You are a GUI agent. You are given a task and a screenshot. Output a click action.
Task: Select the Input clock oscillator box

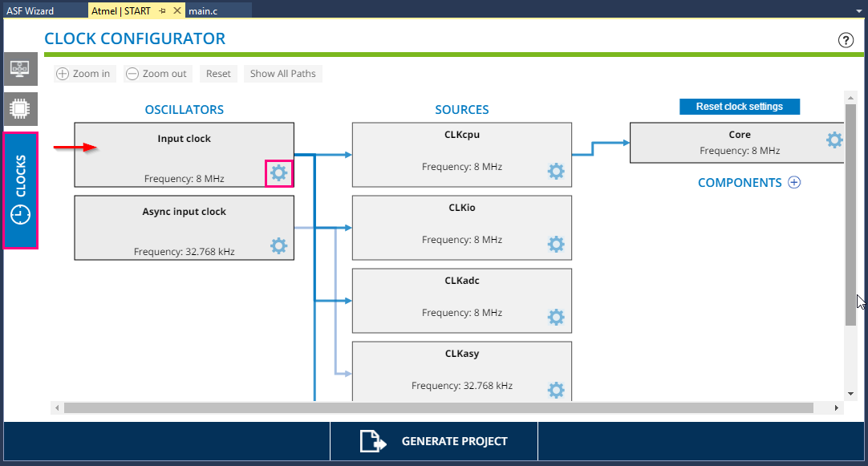click(185, 155)
